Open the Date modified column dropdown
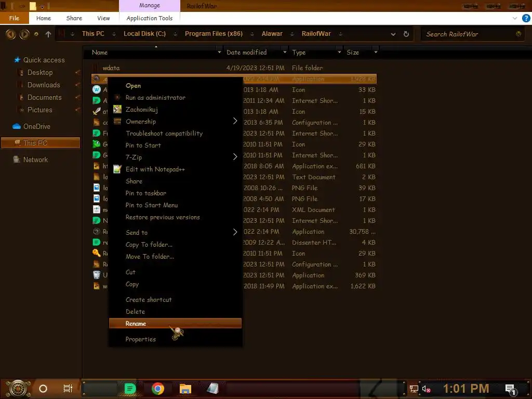Viewport: 532px width, 399px height. pos(284,52)
